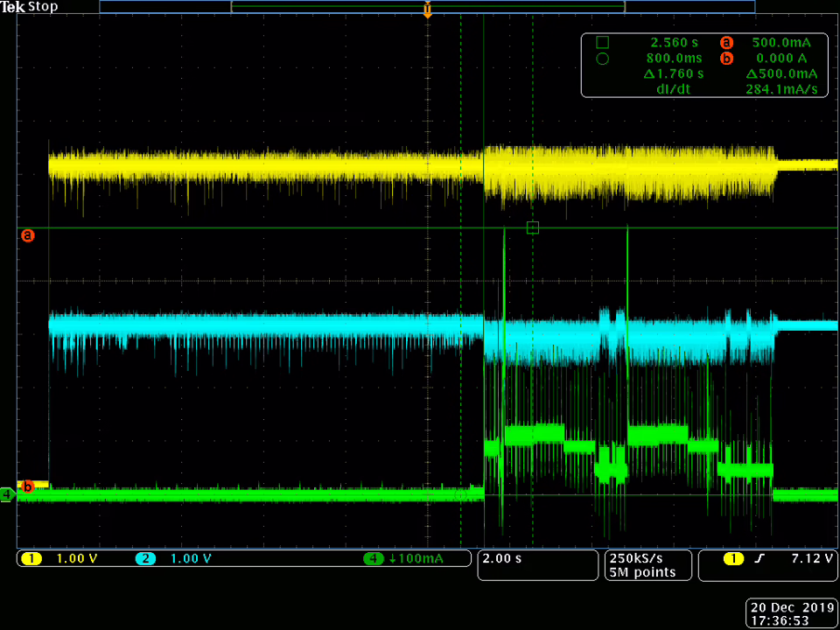
Task: Click the square cursor icon in readout
Action: point(602,42)
